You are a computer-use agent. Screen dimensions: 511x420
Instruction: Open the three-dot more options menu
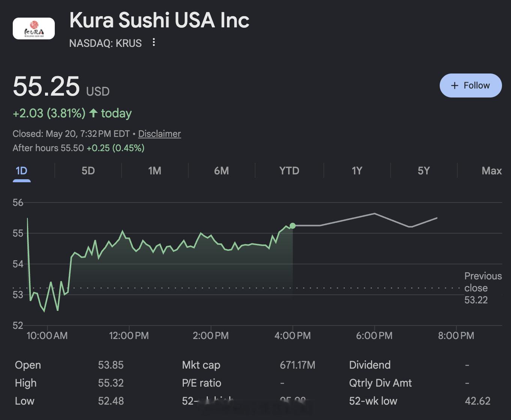[154, 42]
